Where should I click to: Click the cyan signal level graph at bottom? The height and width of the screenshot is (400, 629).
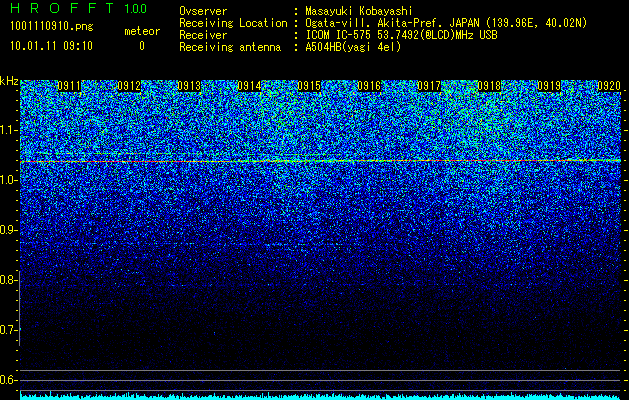[x=321, y=396]
